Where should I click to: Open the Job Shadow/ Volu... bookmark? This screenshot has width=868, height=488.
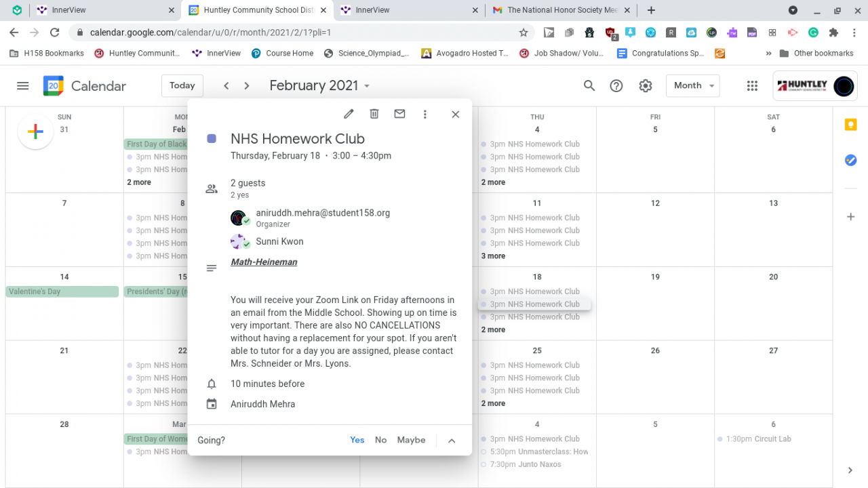pyautogui.click(x=561, y=54)
